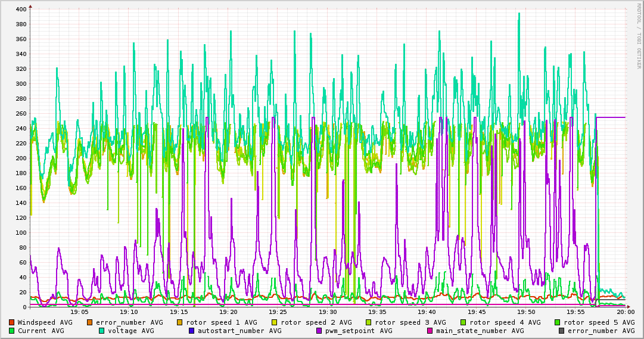Click the 400 value on the y-axis
Viewport: 644px width, 339px height.
(21, 10)
